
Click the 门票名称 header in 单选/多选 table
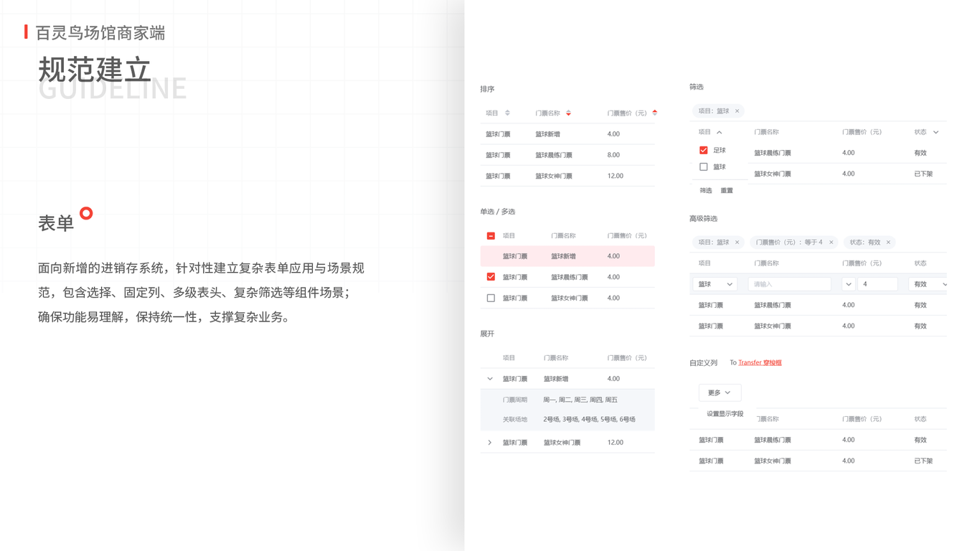point(563,236)
